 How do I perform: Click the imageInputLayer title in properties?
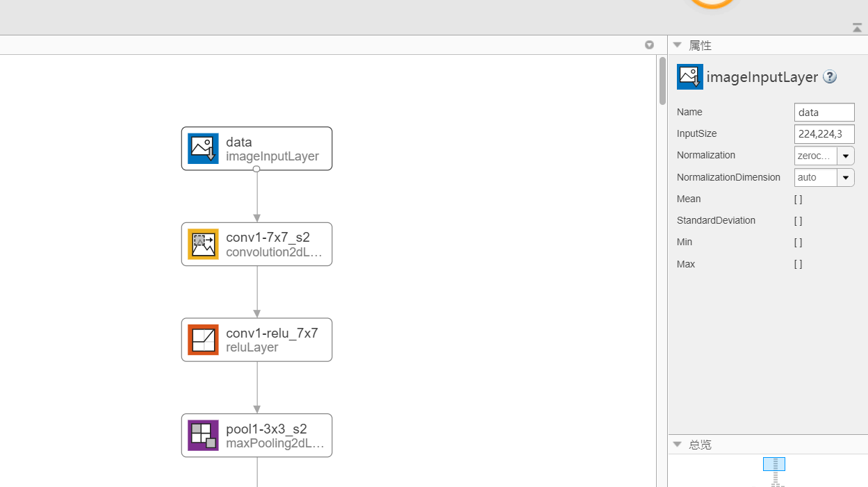pos(762,77)
